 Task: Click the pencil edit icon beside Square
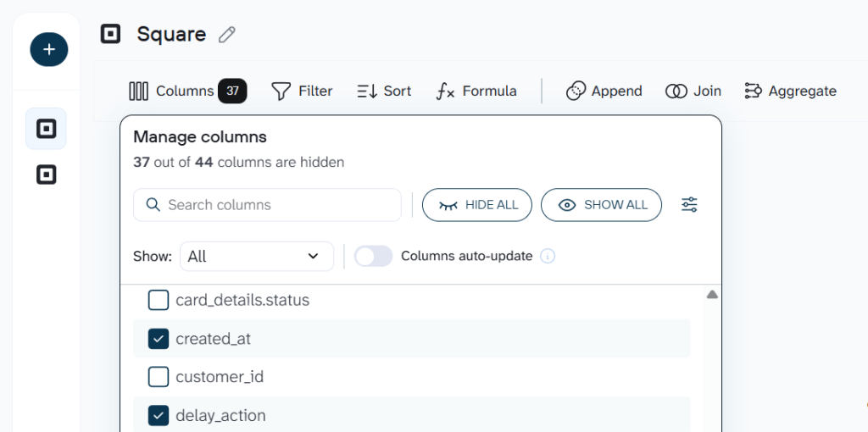226,35
